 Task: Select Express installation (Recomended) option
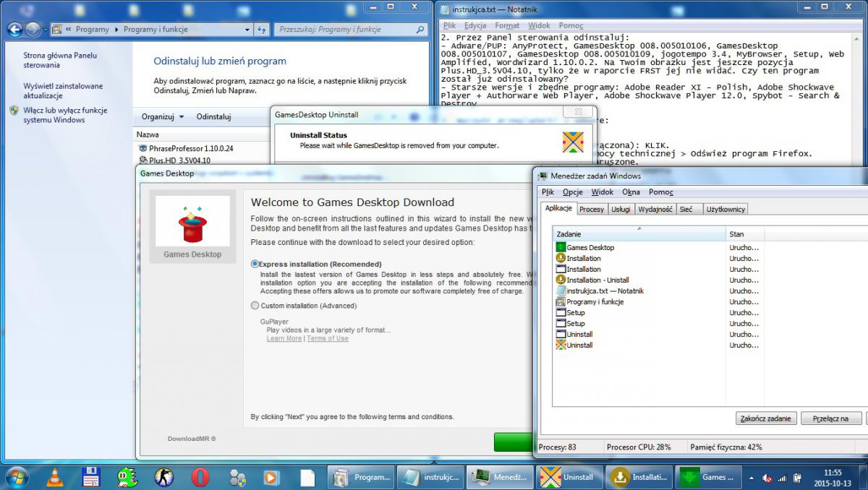coord(255,264)
